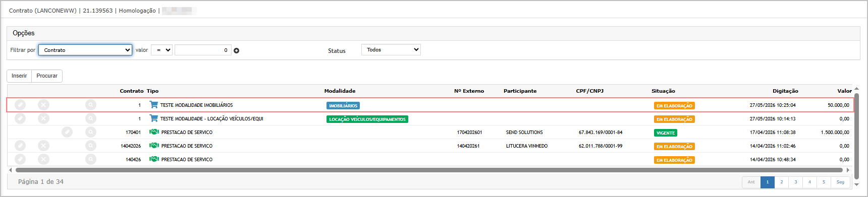Click the Contrato column header

(x=132, y=91)
